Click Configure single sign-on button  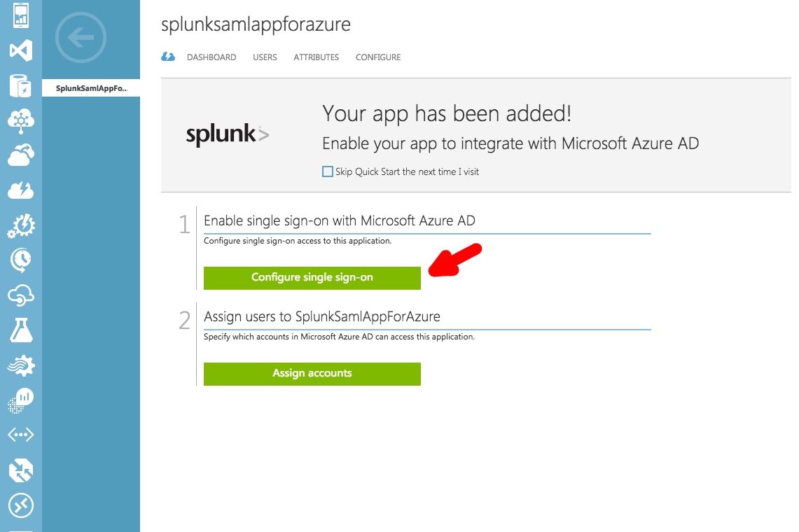coord(312,278)
